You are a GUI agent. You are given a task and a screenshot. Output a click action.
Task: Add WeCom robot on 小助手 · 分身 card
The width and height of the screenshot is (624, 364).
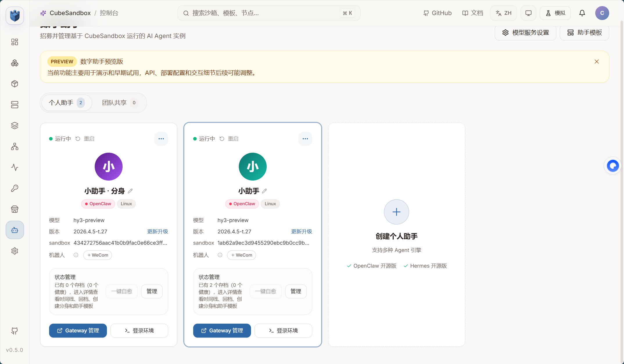pyautogui.click(x=98, y=255)
